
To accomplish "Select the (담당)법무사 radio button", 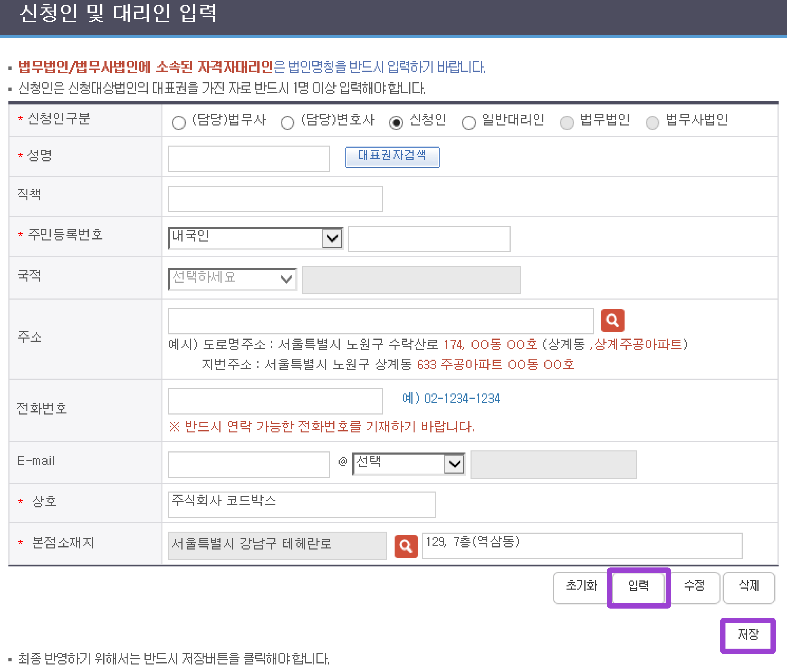I will click(178, 122).
